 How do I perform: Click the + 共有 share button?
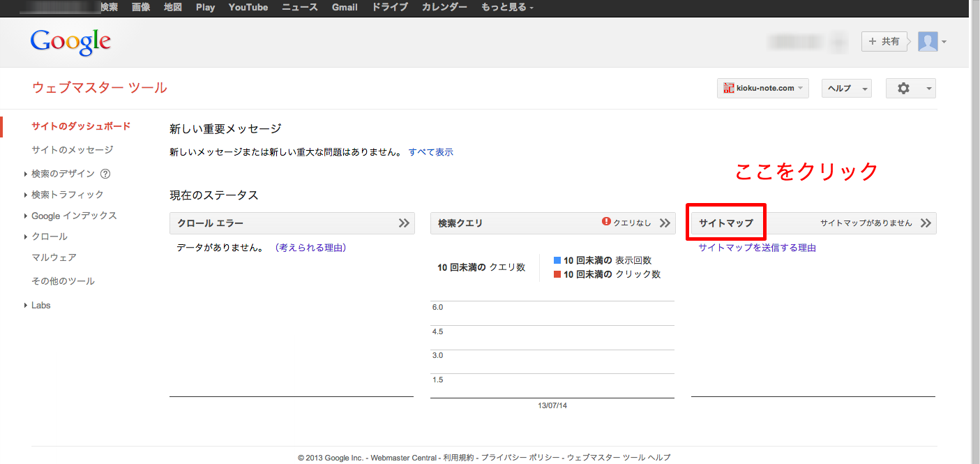click(x=884, y=42)
